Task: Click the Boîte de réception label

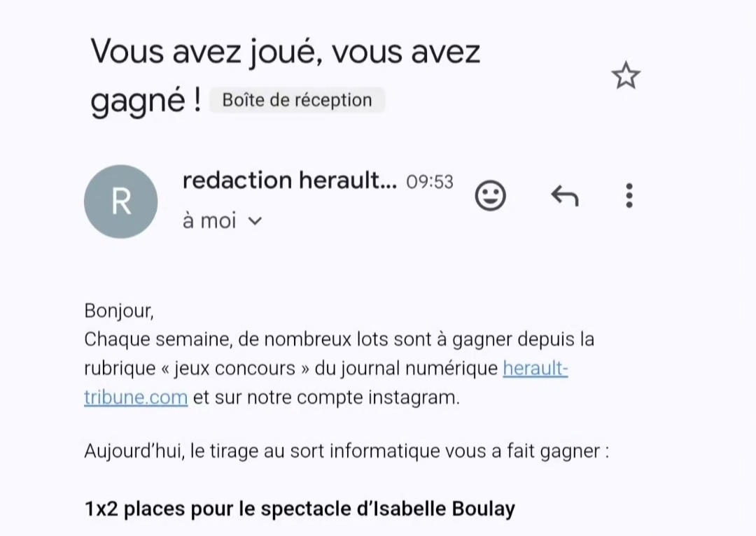Action: (297, 100)
